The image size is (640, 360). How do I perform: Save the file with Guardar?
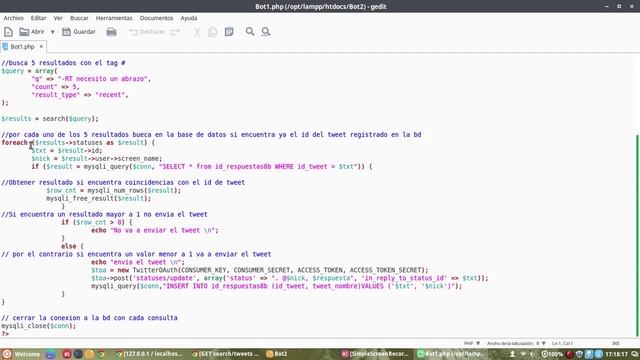click(x=79, y=32)
